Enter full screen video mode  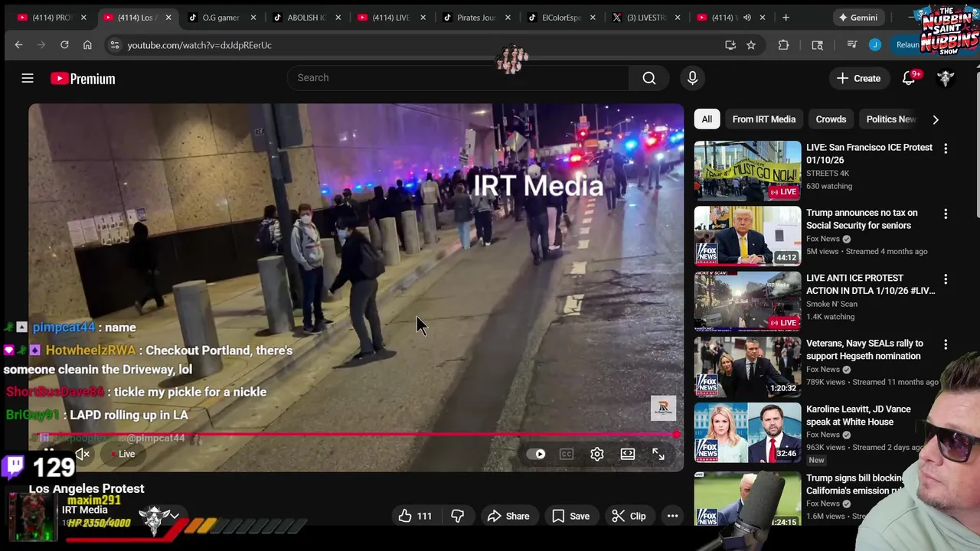coord(658,454)
